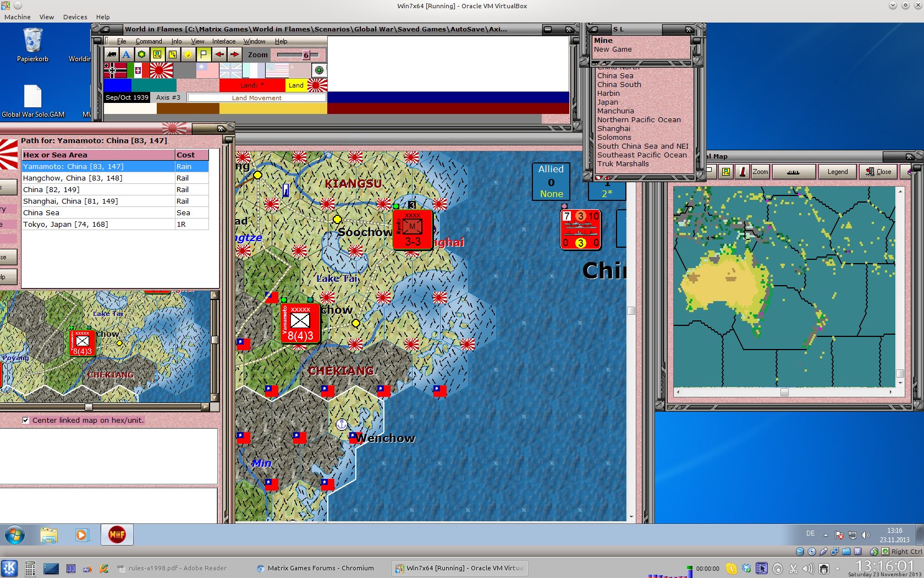Viewport: 924px width, 578px height.
Task: Show hidden Windows tray icons arrow
Action: (826, 535)
